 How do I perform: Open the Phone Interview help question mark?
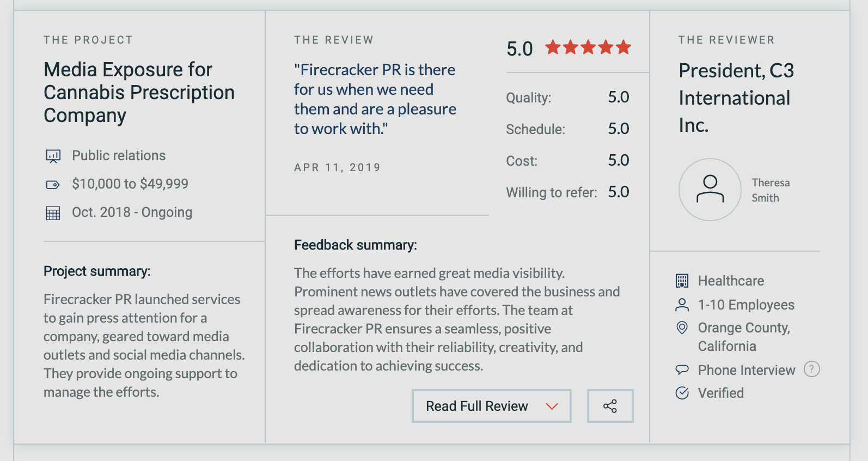tap(811, 369)
